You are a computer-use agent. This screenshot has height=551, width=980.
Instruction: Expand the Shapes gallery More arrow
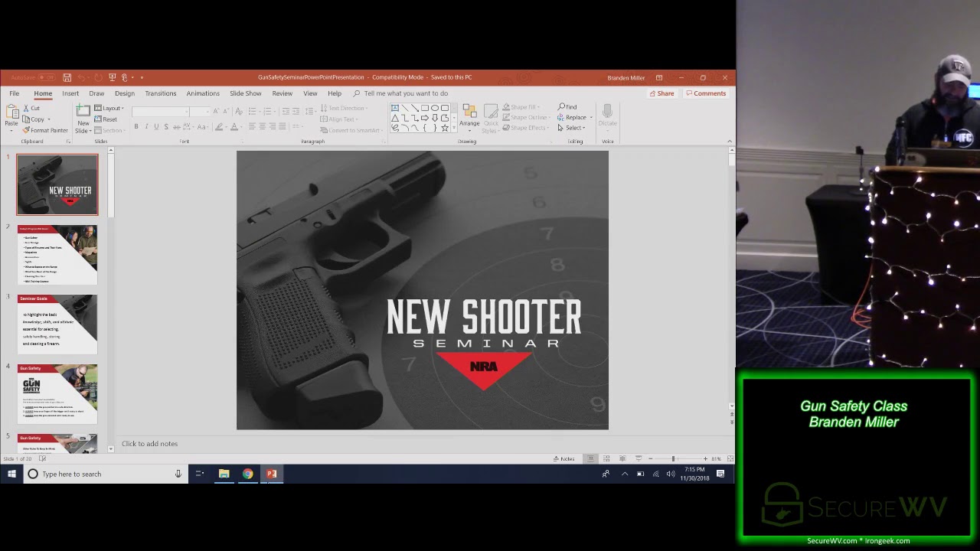pyautogui.click(x=454, y=129)
